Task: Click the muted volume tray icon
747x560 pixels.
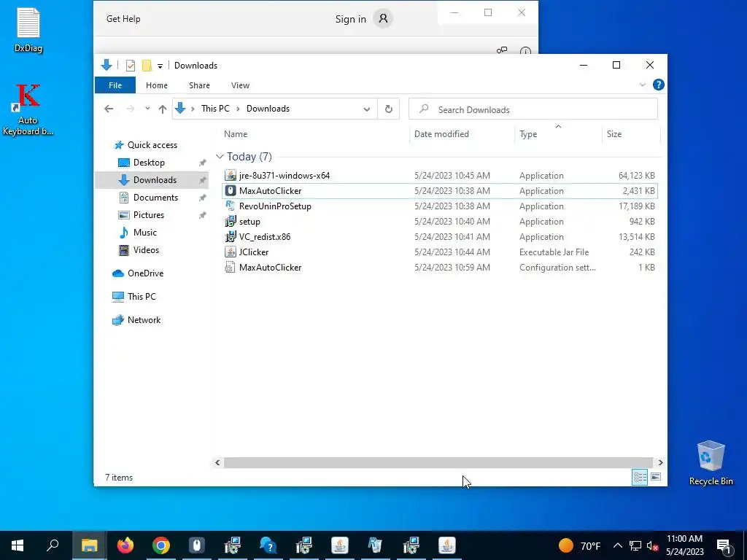Action: pyautogui.click(x=653, y=545)
